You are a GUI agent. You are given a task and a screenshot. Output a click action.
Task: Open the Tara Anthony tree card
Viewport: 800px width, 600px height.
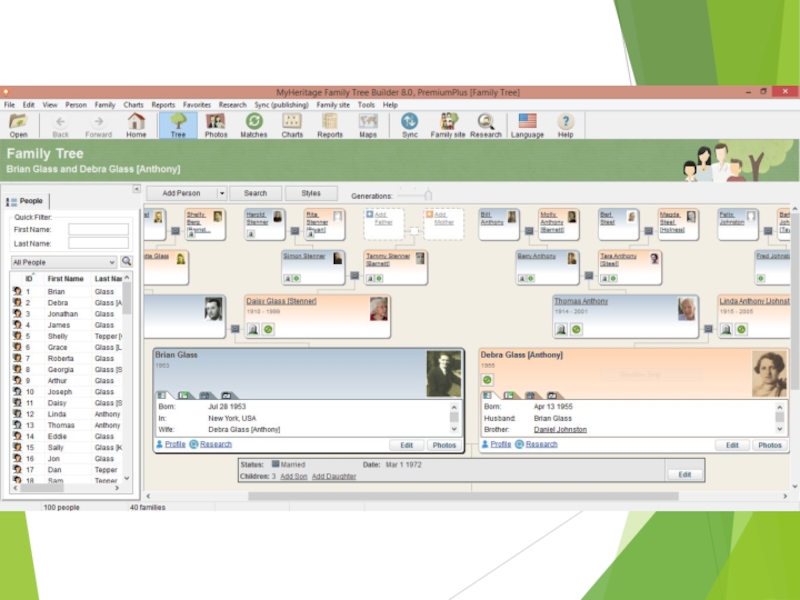(x=630, y=267)
